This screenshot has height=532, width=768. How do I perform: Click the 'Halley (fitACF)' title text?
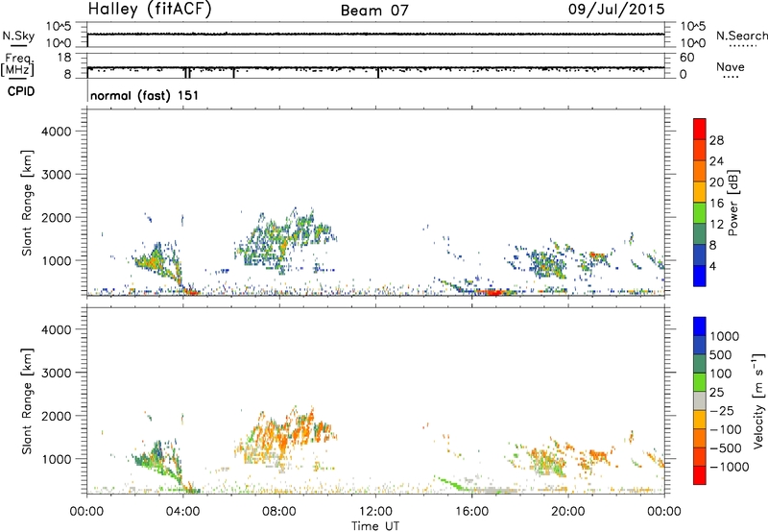(x=150, y=10)
